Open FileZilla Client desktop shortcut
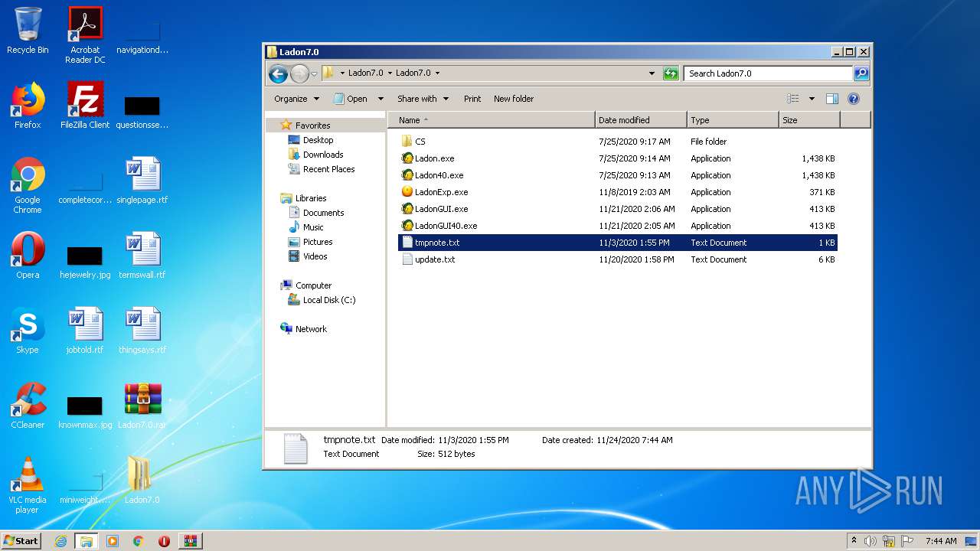980x551 pixels. [x=85, y=106]
